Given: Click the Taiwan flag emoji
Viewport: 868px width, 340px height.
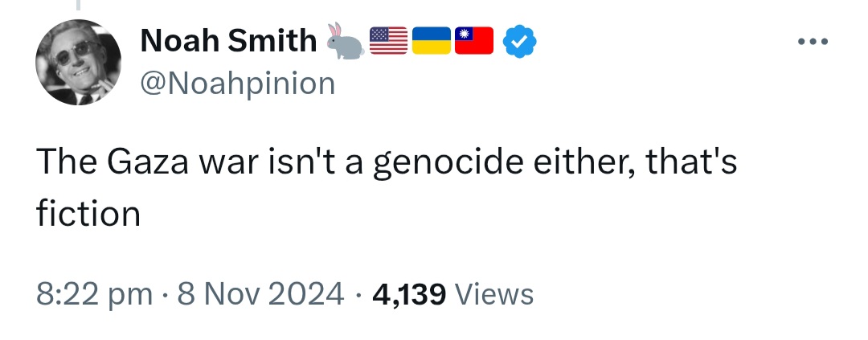Looking at the screenshot, I should pyautogui.click(x=474, y=40).
